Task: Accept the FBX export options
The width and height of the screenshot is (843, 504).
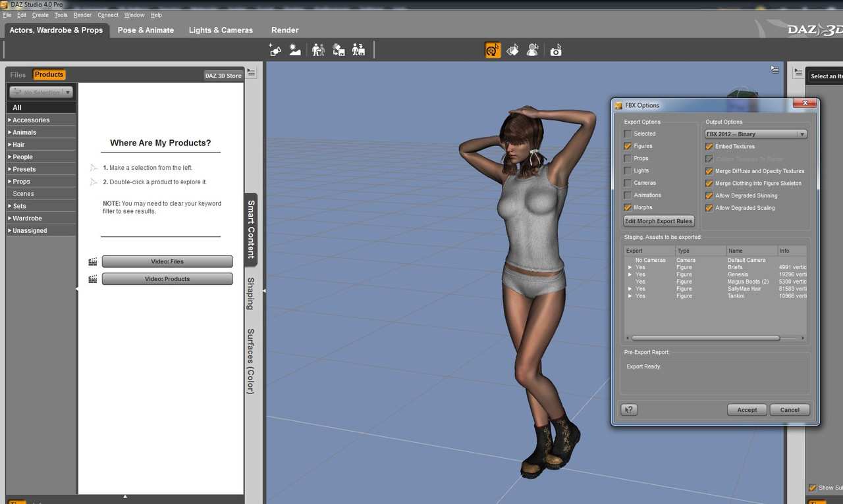Action: pyautogui.click(x=747, y=409)
